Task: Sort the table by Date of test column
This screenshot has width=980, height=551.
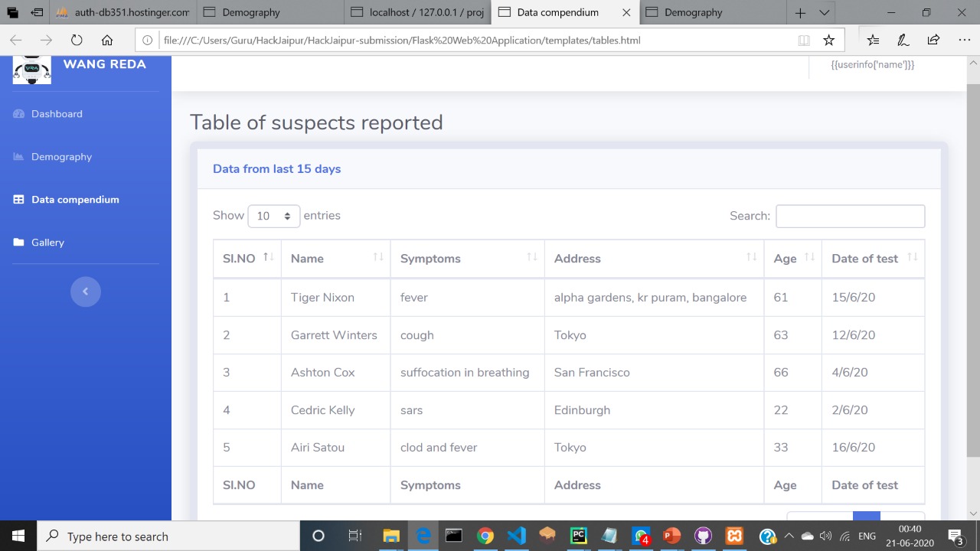Action: coord(874,259)
